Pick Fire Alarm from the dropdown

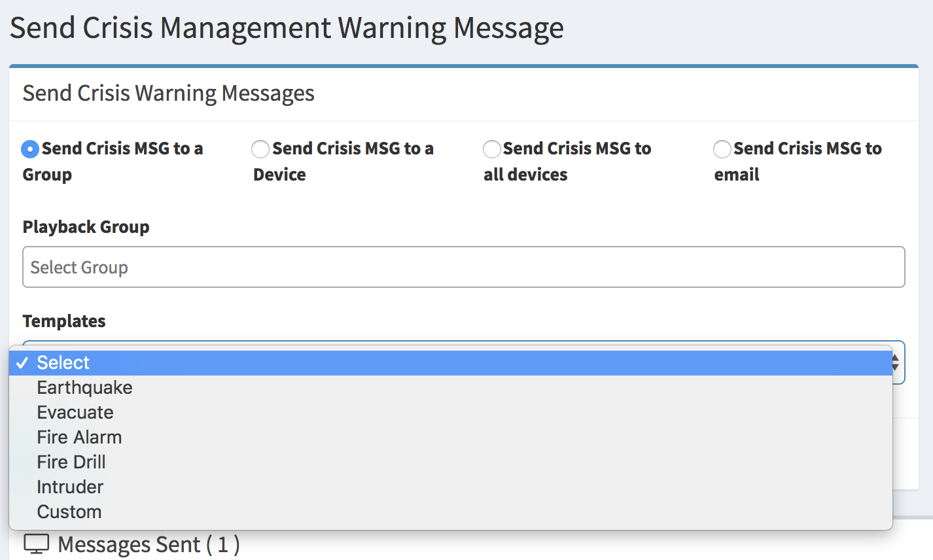coord(451,438)
